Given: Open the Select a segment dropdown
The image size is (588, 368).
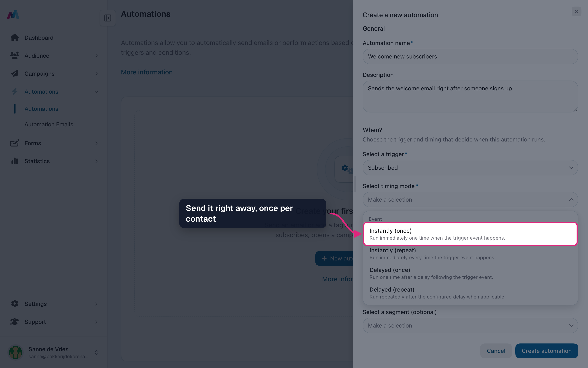Looking at the screenshot, I should (470, 325).
